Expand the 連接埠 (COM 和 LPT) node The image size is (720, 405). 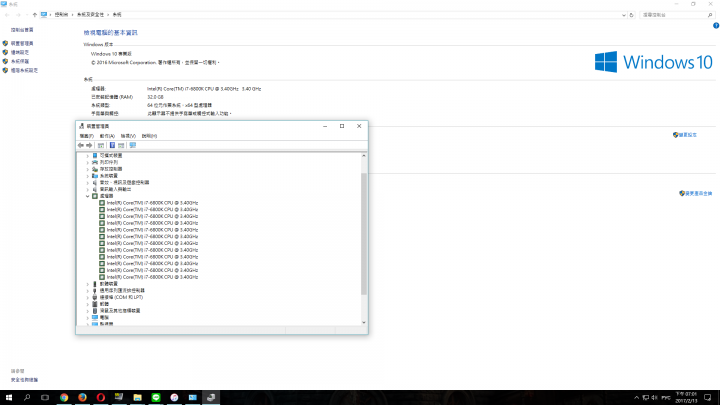88,298
